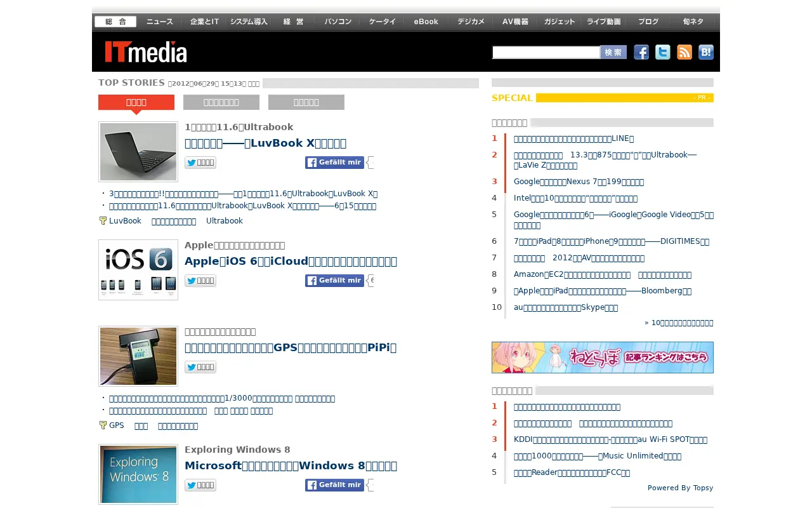Like the LuvBook X article on Facebook
812x508 pixels.
pos(334,163)
